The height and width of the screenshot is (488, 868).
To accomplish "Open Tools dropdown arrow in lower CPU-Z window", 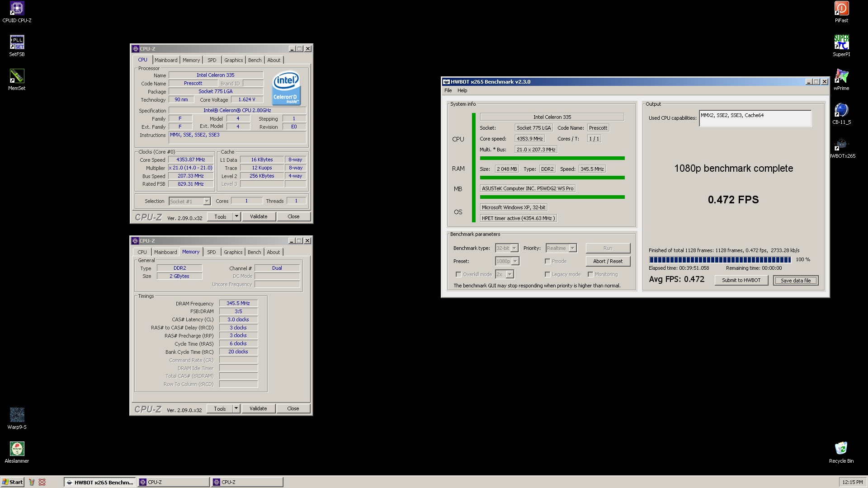I will click(236, 408).
